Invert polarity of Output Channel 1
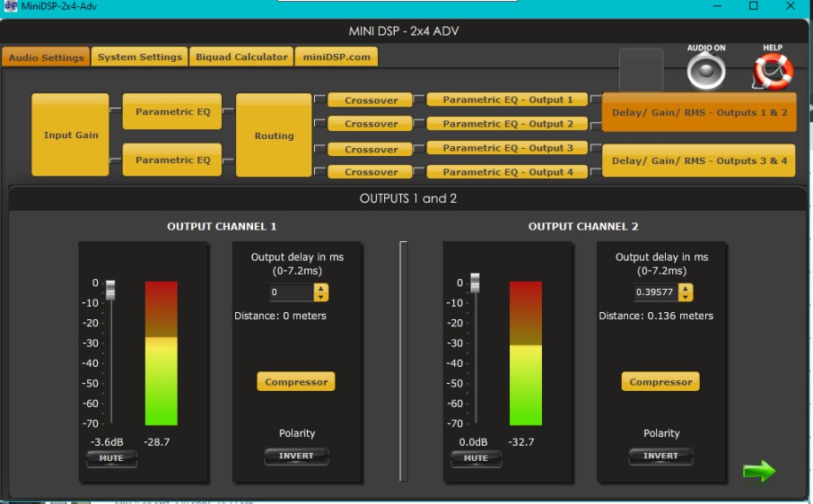This screenshot has width=813, height=504. (x=296, y=456)
